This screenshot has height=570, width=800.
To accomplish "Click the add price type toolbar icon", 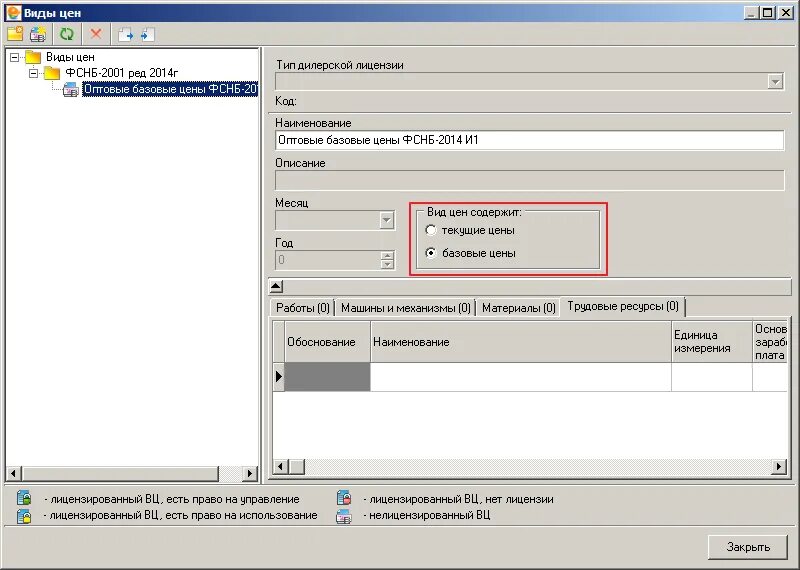I will click(38, 34).
